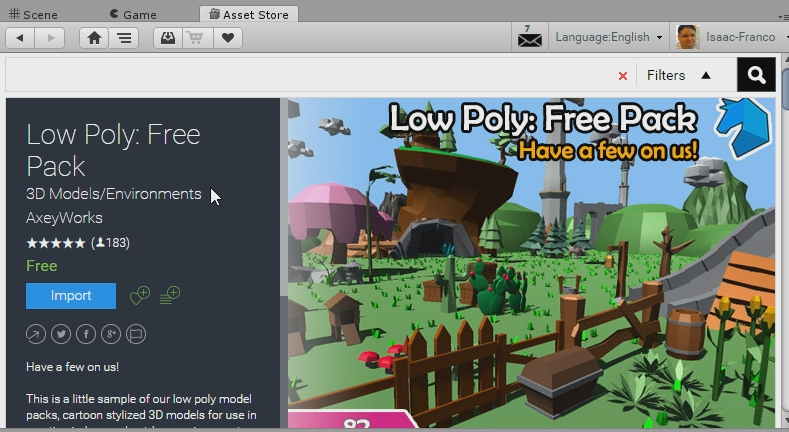Image resolution: width=789 pixels, height=432 pixels.
Task: Open the wish list heart icon
Action: click(228, 38)
